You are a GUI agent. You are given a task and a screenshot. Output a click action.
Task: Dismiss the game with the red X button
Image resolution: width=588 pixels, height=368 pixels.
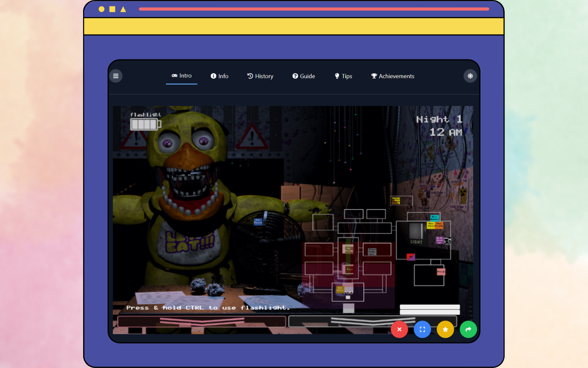coord(399,329)
